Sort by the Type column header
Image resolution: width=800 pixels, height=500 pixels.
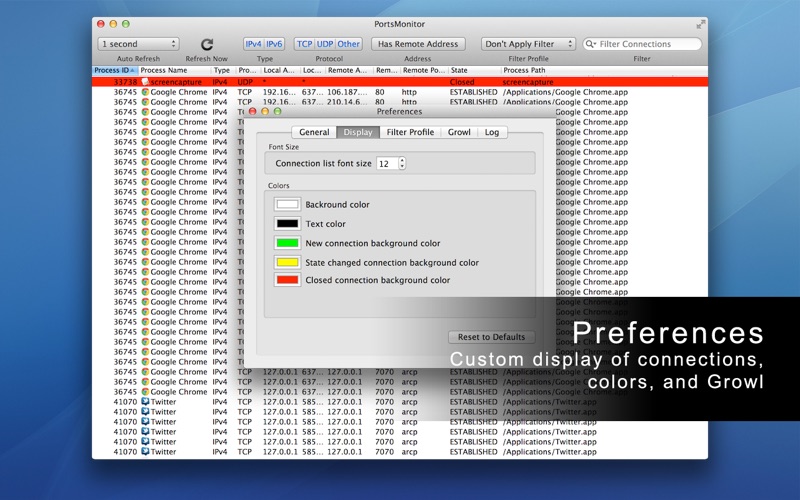223,70
